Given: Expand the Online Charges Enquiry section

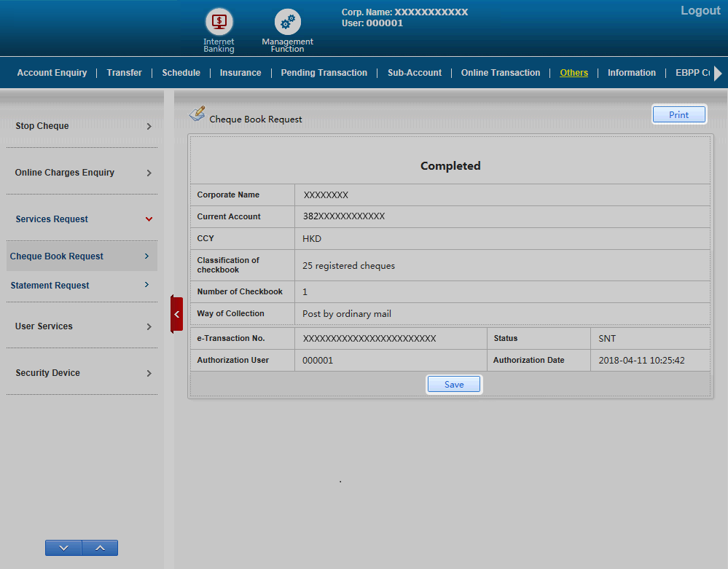Looking at the screenshot, I should pos(82,173).
